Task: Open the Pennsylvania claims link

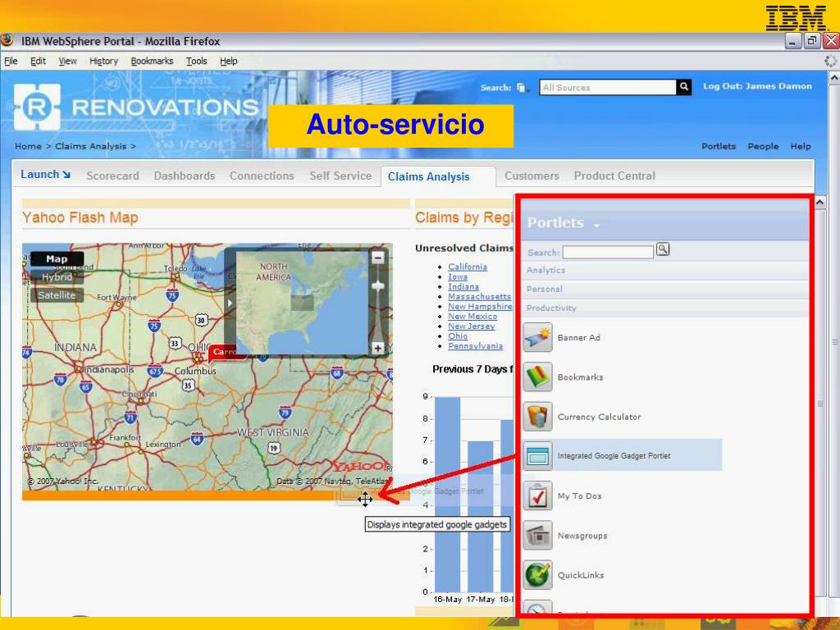Action: 475,346
